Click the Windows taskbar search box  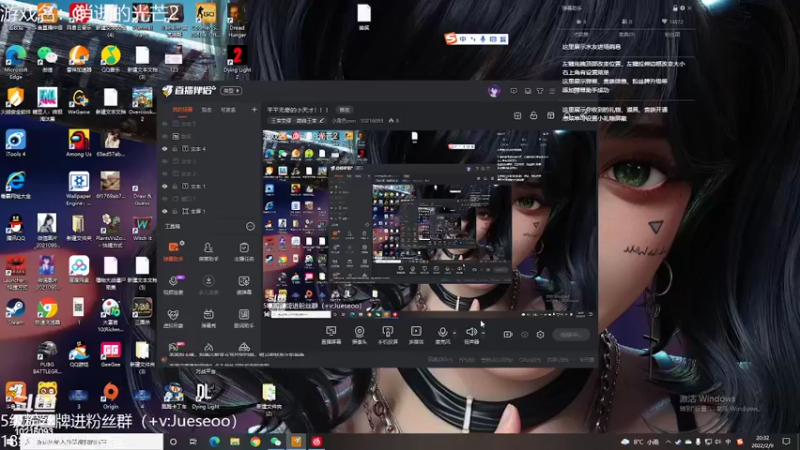click(92, 442)
